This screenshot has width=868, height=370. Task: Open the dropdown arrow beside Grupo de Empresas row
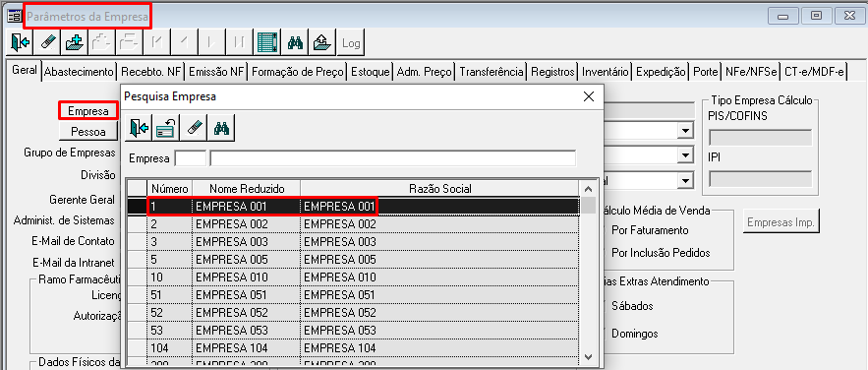pos(686,155)
